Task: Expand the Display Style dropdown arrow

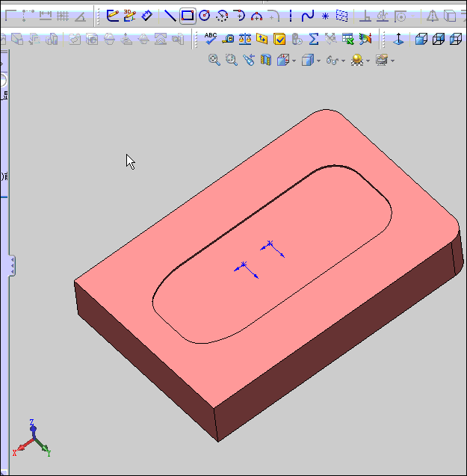Action: click(318, 61)
